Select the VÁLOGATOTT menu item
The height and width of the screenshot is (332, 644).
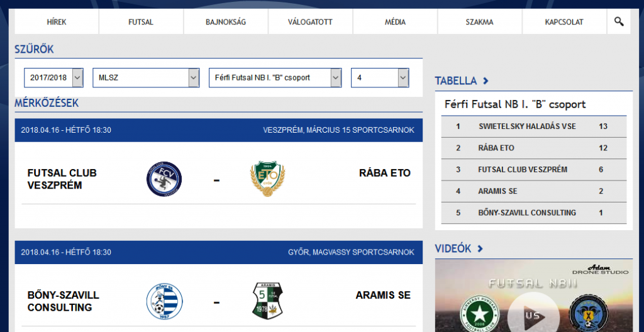pyautogui.click(x=311, y=22)
